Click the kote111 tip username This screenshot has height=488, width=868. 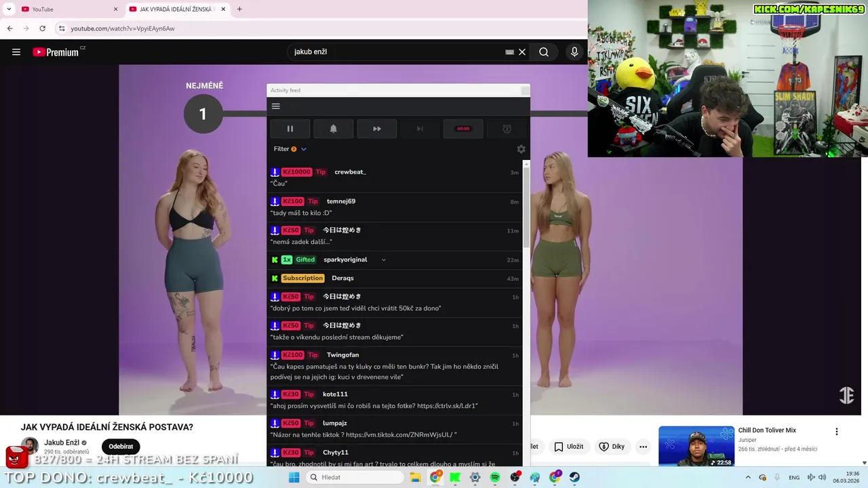(335, 394)
